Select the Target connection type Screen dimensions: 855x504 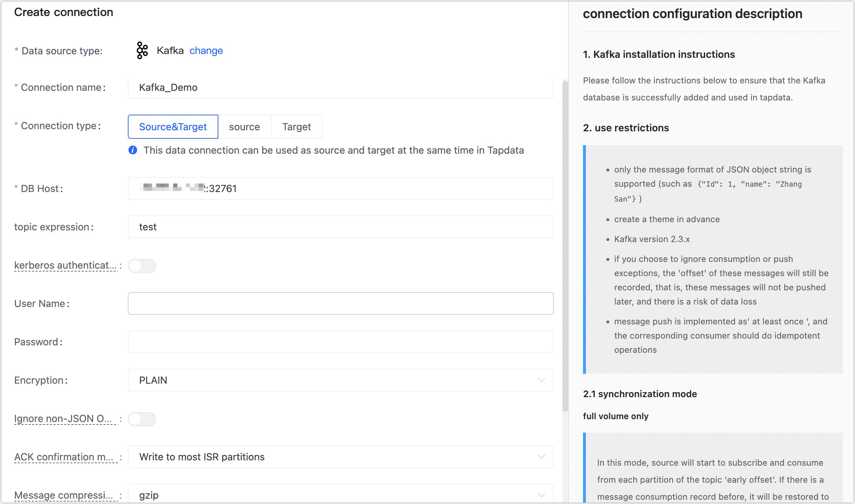click(x=296, y=127)
